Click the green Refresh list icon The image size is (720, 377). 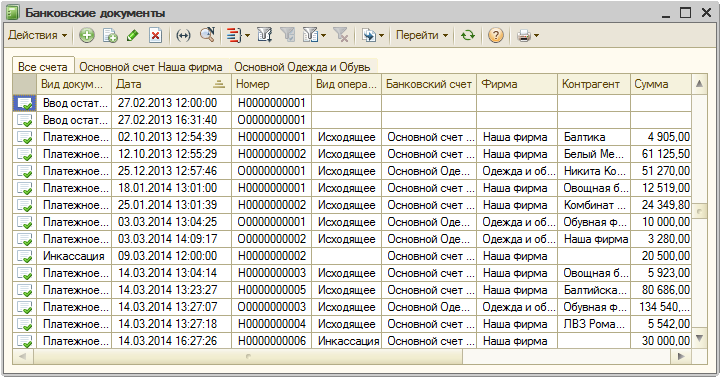[468, 35]
